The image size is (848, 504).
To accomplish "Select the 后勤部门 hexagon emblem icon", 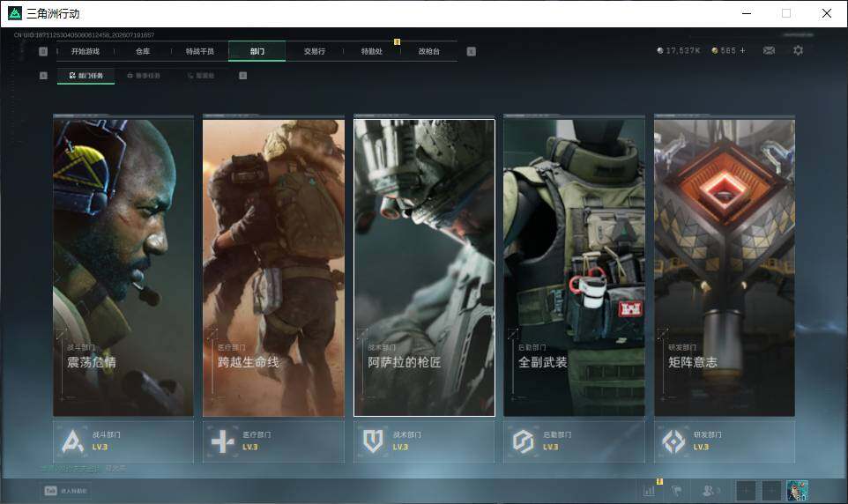I will [523, 441].
